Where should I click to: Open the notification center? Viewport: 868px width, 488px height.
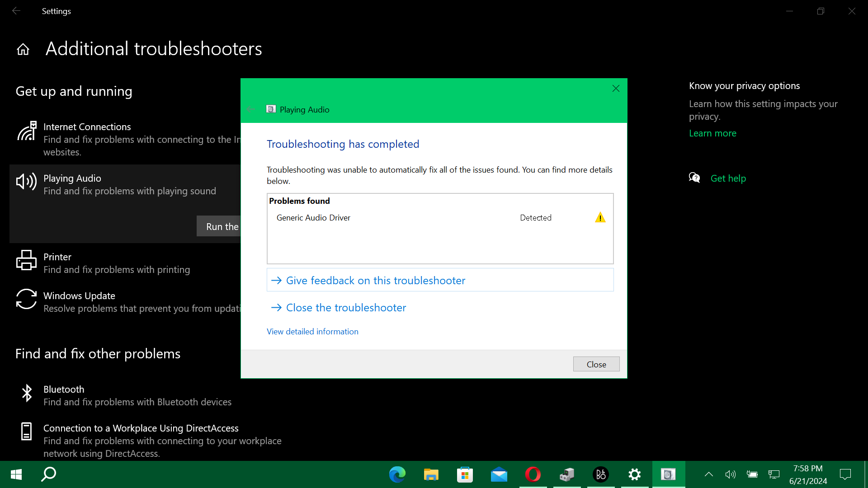click(845, 474)
